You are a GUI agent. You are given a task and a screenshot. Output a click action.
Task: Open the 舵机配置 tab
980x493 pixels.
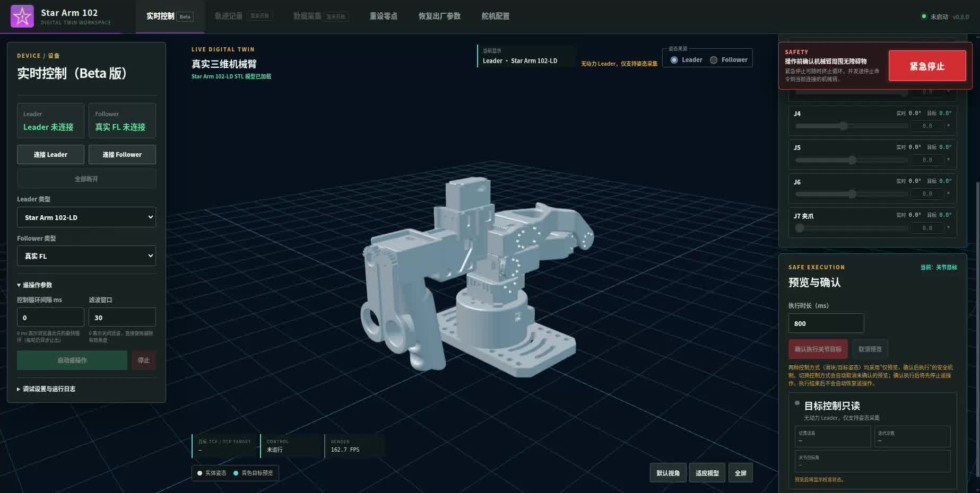[x=496, y=16]
